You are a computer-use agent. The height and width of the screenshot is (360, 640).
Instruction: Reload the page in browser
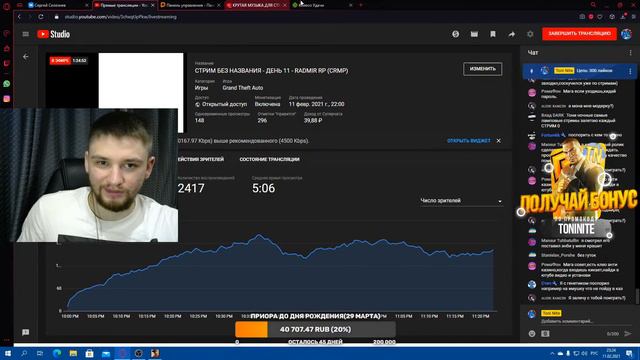coord(41,17)
